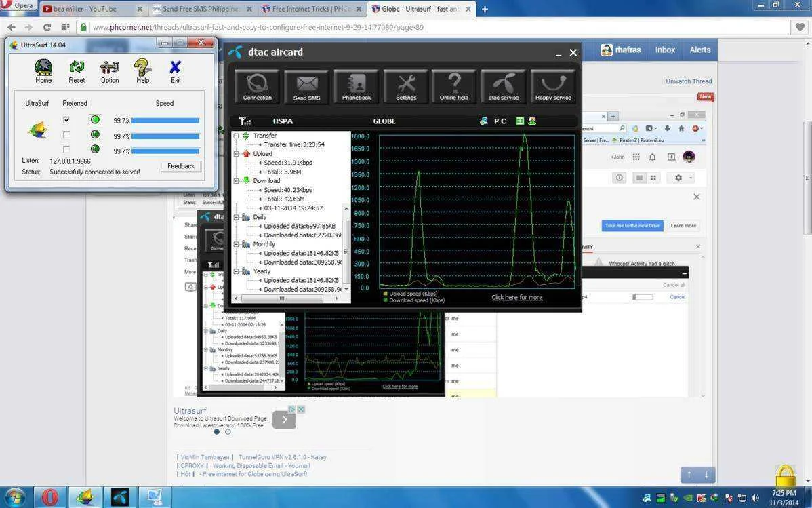Viewport: 812px width, 508px height.
Task: Collapse the Monthly tree node
Action: [x=236, y=244]
